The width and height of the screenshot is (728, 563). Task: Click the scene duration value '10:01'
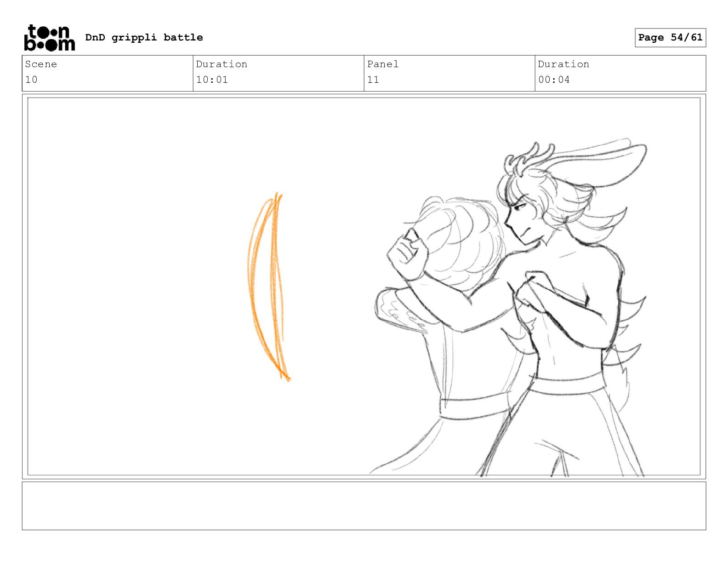pyautogui.click(x=212, y=80)
